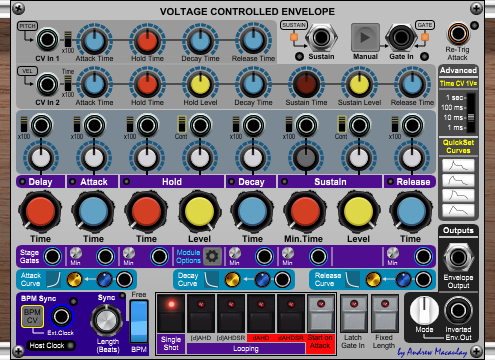Toggle the Latch Gate In button
The image size is (495, 360).
[354, 313]
